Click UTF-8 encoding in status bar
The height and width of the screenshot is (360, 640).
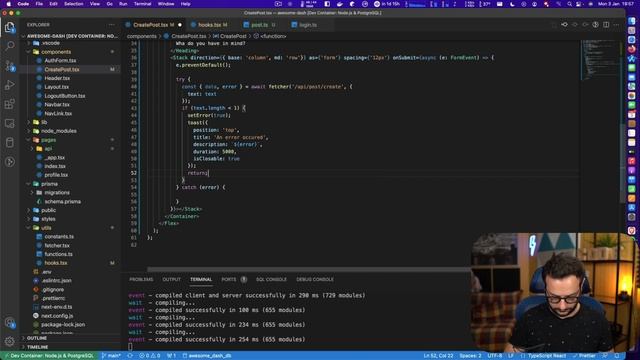click(x=495, y=356)
